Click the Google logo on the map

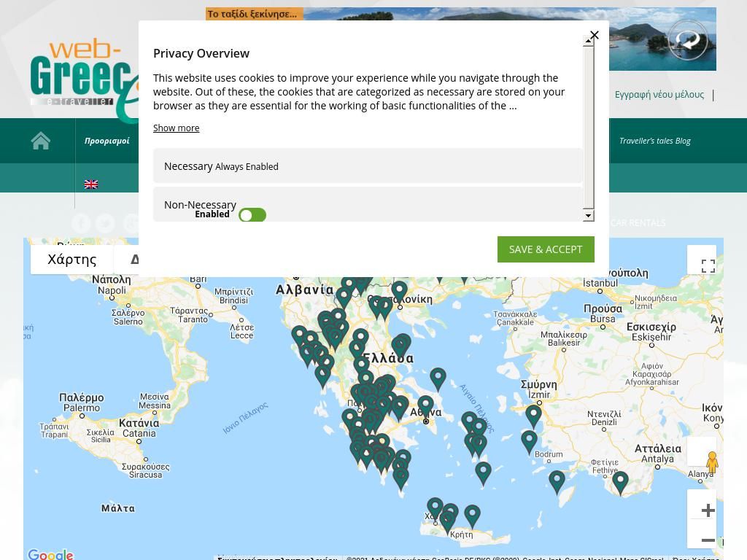[x=50, y=554]
